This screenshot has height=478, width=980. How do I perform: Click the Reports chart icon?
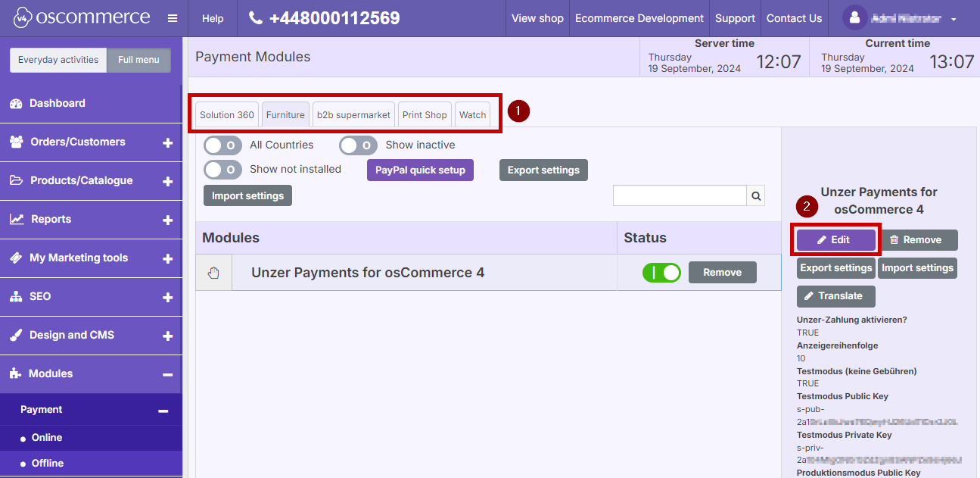click(17, 220)
